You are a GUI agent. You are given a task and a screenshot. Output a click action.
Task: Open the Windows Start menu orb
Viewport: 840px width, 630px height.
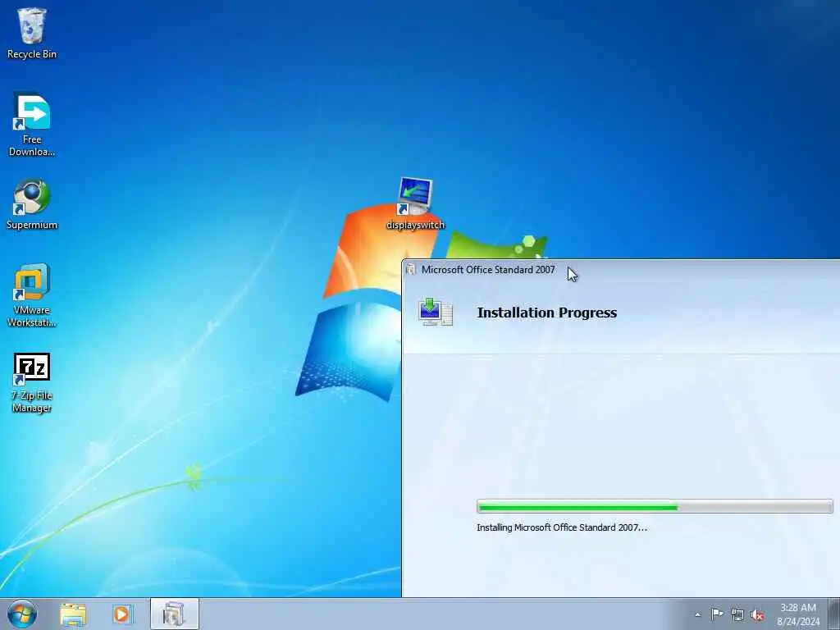[22, 614]
